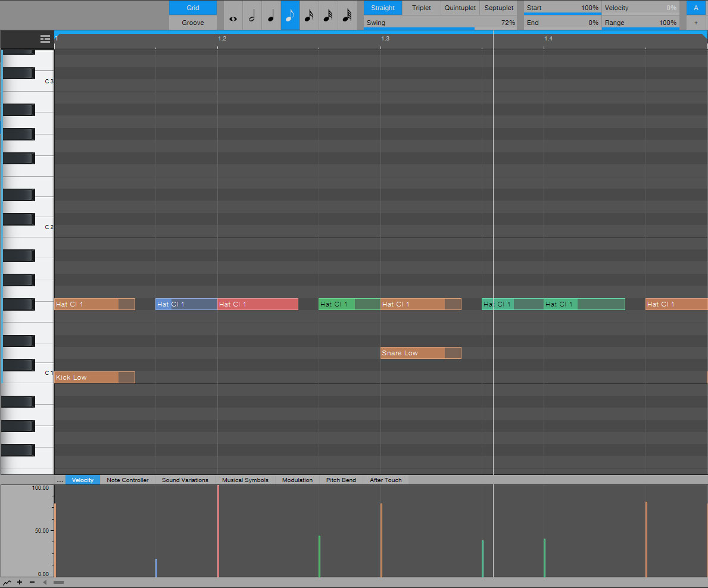Click the Range 100% quantize slider
708x588 pixels.
(640, 23)
